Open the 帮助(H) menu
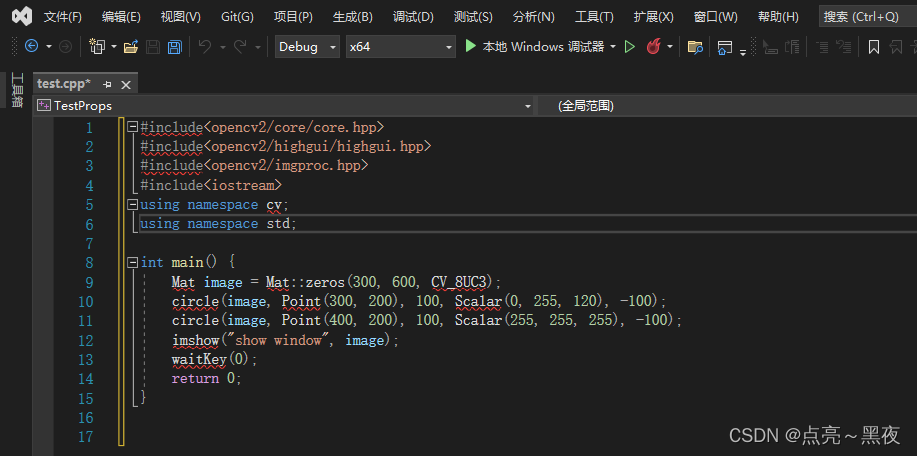This screenshot has width=917, height=456. (778, 17)
